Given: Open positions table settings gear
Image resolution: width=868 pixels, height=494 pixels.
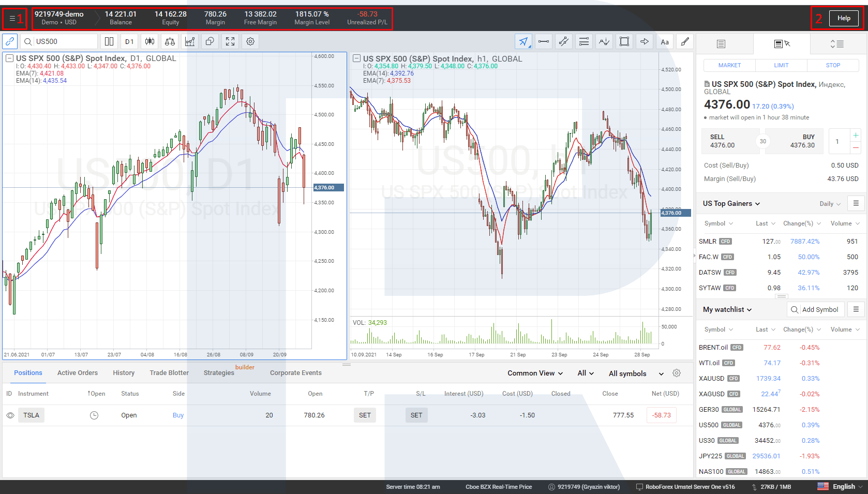Looking at the screenshot, I should point(677,373).
